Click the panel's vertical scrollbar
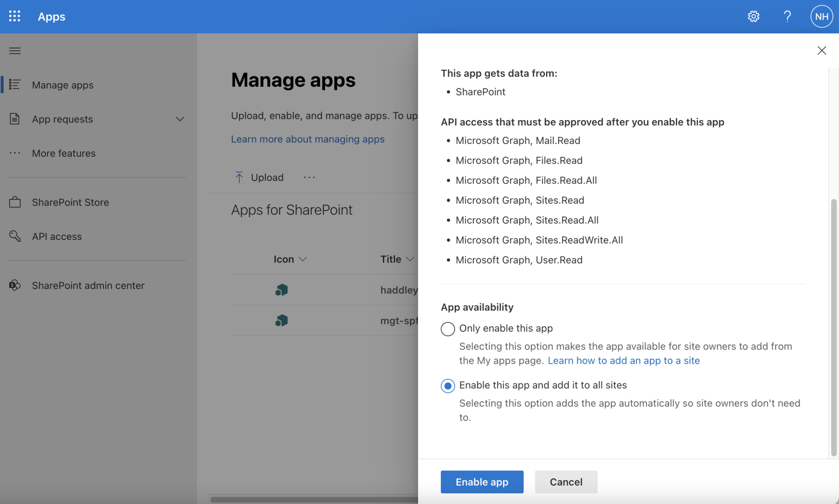 pos(834,327)
